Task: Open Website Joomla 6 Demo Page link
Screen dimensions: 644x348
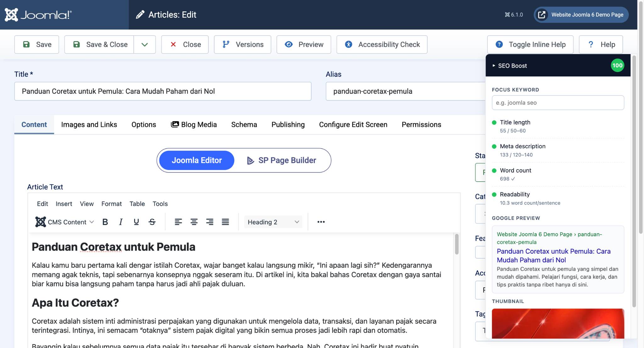Action: [581, 15]
